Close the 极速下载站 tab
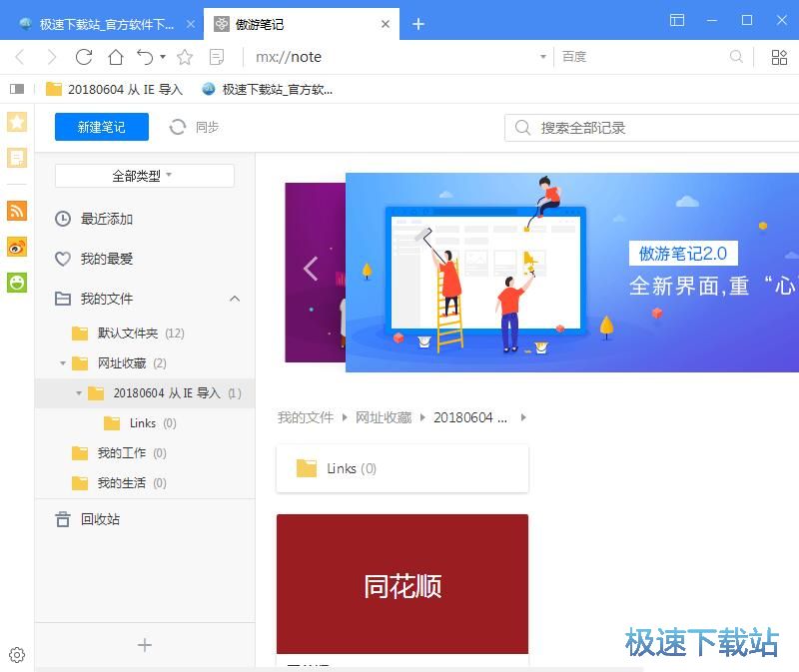Screen dimensions: 799x672 [x=191, y=24]
